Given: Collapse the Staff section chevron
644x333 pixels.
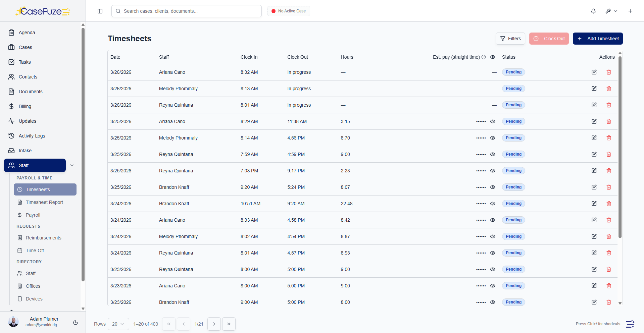Looking at the screenshot, I should pos(71,165).
